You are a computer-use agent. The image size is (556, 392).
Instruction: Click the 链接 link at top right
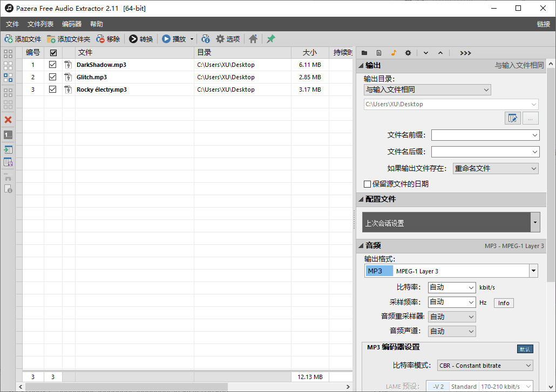(x=543, y=24)
